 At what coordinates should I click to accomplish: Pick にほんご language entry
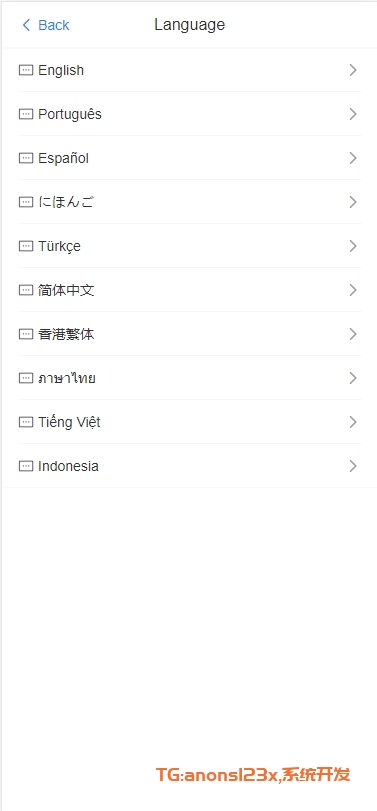189,202
